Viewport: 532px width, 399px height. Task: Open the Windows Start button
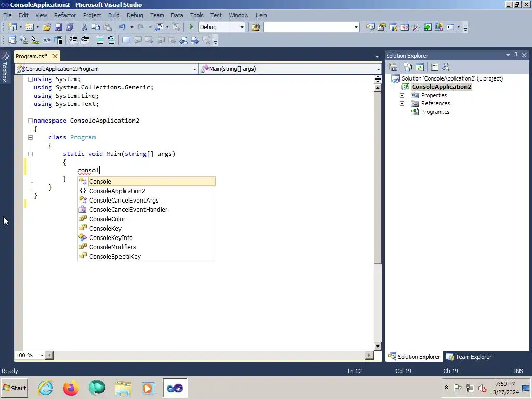[x=14, y=388]
